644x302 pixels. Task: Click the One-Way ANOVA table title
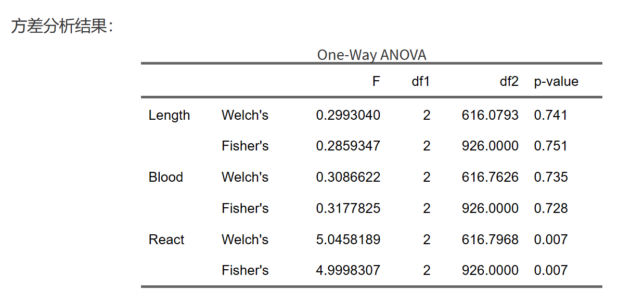tap(371, 55)
